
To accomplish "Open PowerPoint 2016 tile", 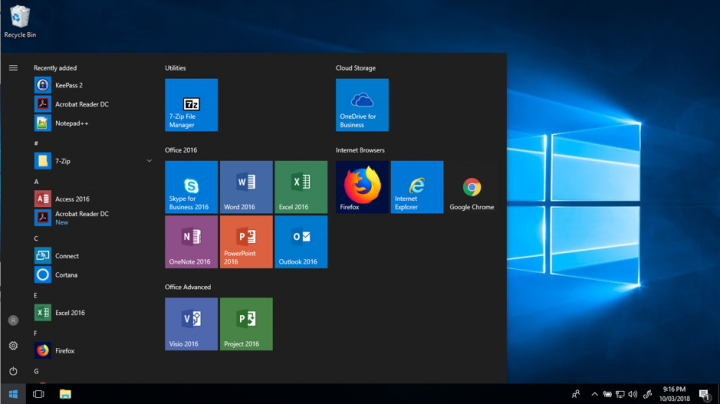I will pos(246,241).
